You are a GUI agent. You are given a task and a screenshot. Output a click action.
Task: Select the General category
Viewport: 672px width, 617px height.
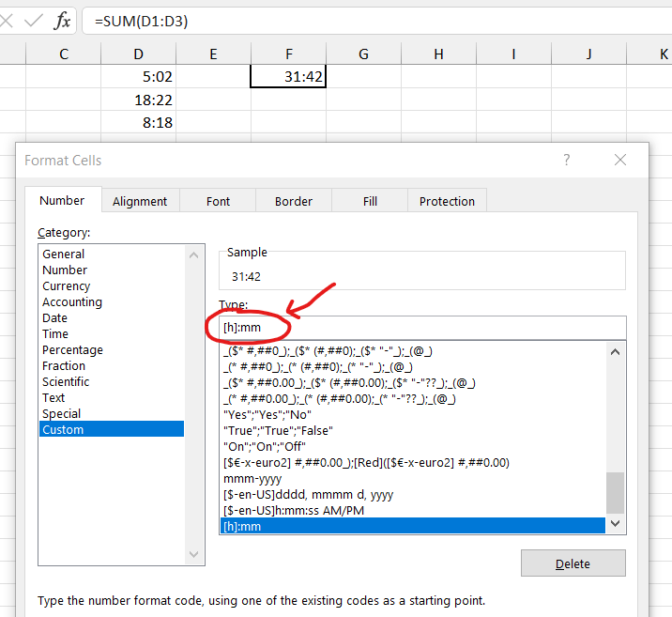coord(112,254)
